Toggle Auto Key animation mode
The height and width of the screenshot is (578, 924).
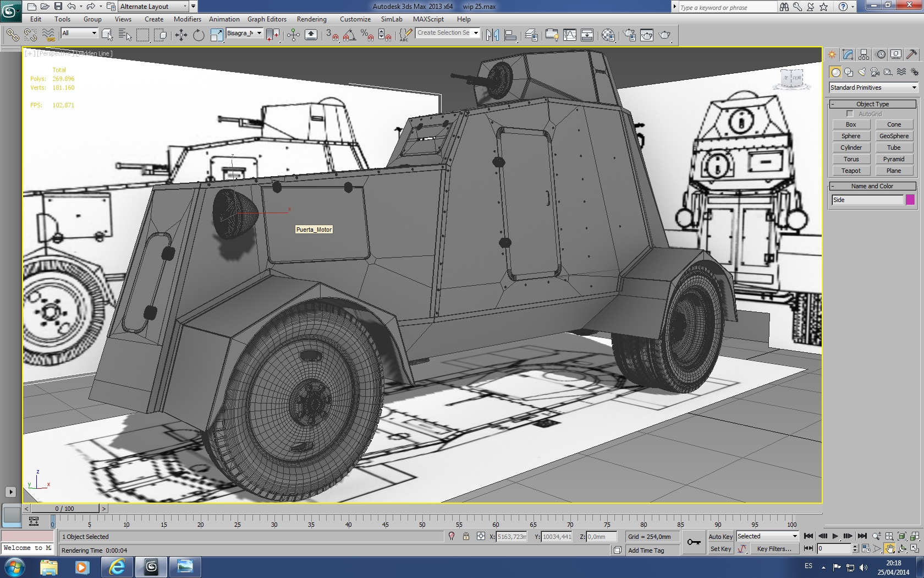720,537
